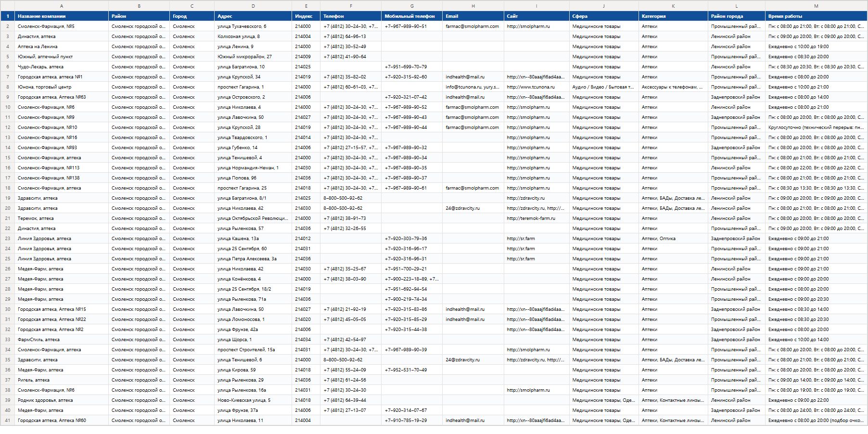Click the 'Мобильный телефон' header cell
The height and width of the screenshot is (434, 868).
click(412, 16)
